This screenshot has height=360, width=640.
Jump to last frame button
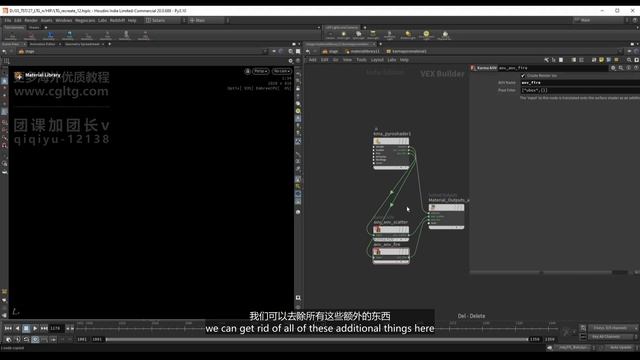pyautogui.click(x=44, y=328)
